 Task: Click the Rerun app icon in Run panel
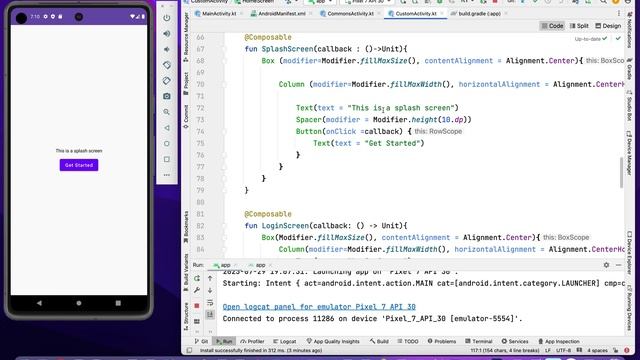pyautogui.click(x=197, y=278)
